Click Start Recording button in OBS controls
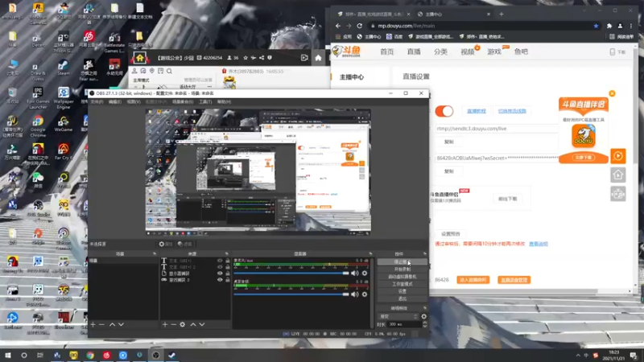Image resolution: width=644 pixels, height=362 pixels. click(x=402, y=269)
